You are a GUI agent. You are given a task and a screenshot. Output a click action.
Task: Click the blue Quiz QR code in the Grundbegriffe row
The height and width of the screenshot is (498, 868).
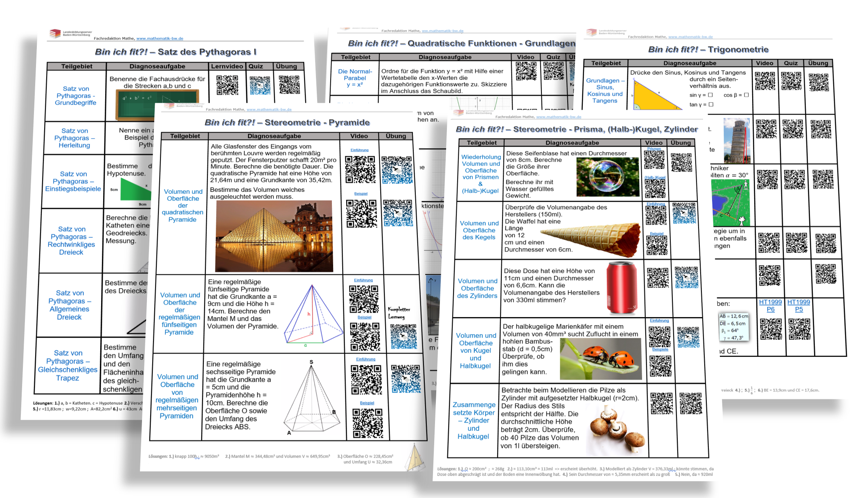260,86
